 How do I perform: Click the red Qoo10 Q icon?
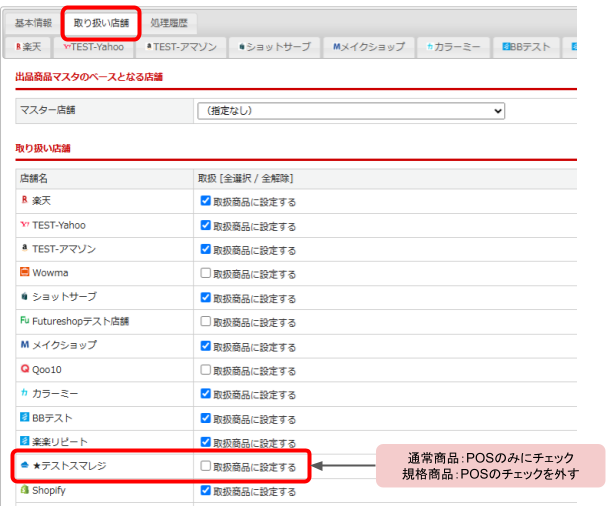tap(25, 369)
